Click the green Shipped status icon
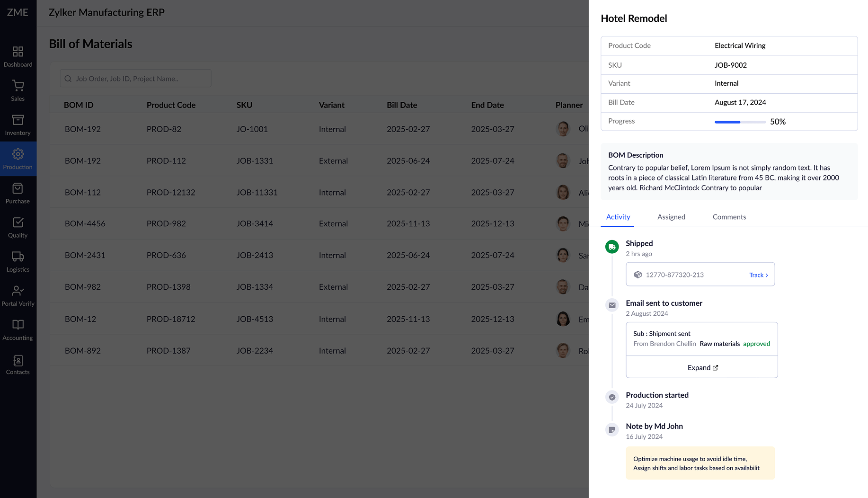Screen dimensions: 868x498 click(612, 247)
